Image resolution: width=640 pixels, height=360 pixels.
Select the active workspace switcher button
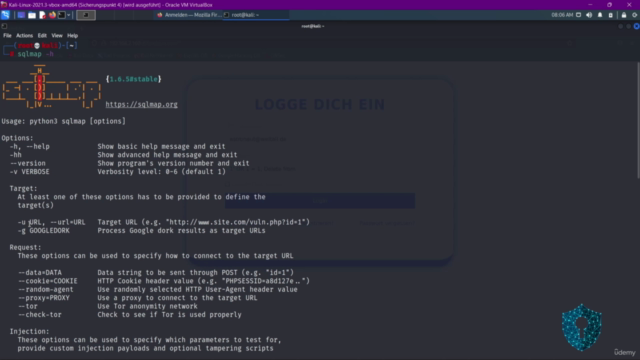(x=86, y=15)
